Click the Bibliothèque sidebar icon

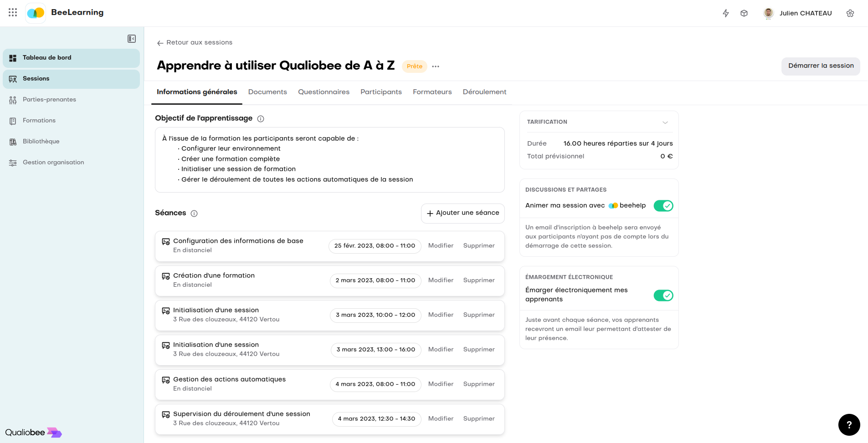click(x=13, y=142)
